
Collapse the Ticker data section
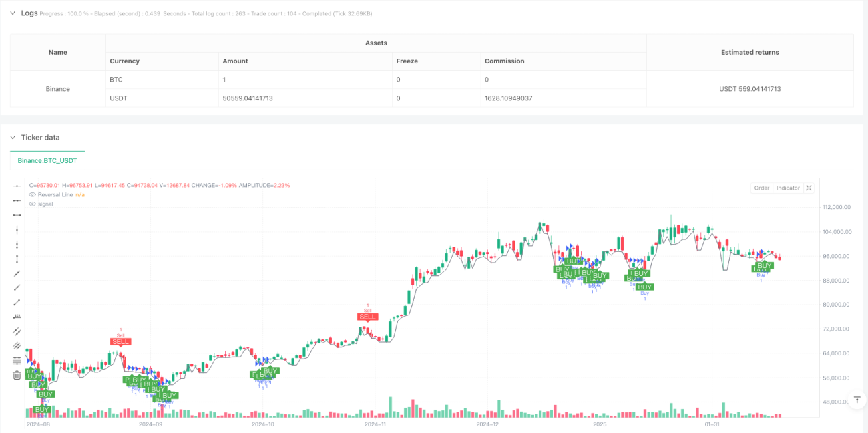coord(12,137)
